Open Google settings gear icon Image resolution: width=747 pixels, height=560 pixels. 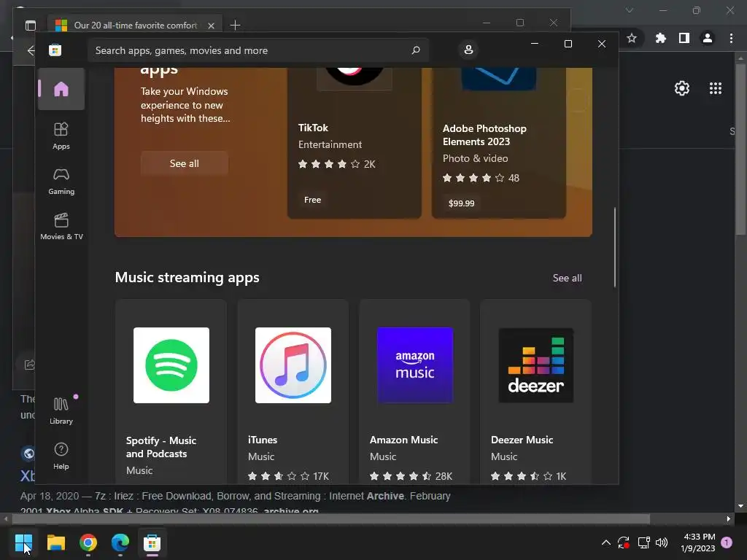tap(682, 88)
